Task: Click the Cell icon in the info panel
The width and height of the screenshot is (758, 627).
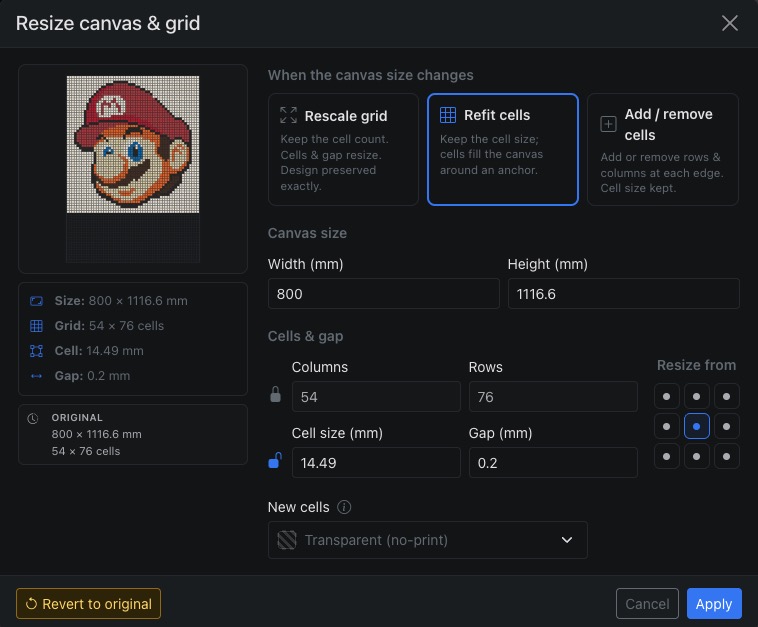Action: pyautogui.click(x=36, y=351)
